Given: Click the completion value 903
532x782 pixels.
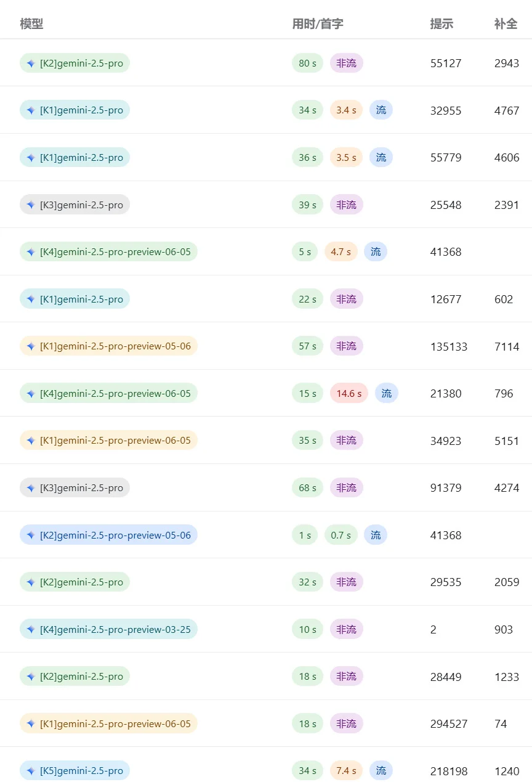Looking at the screenshot, I should pos(504,630).
